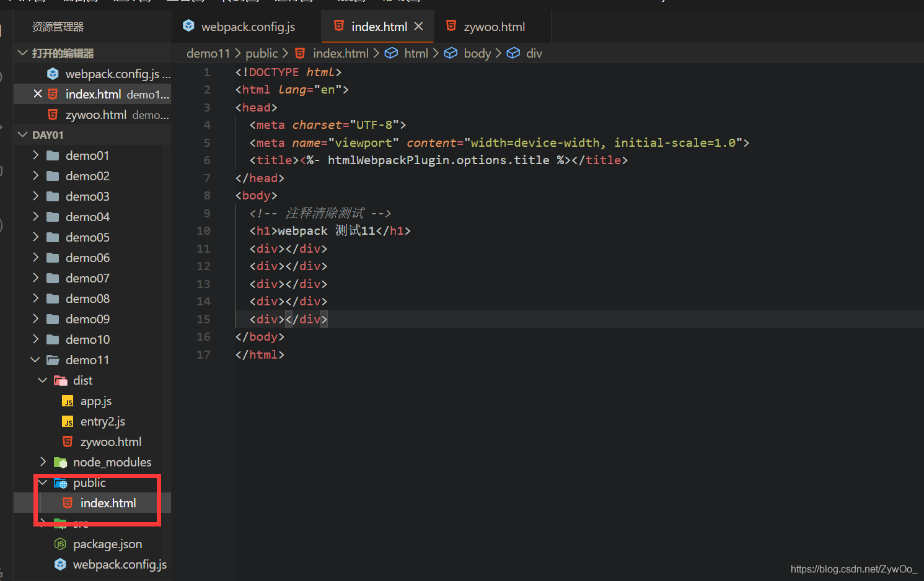Click the JS icon beside entry2.js
Image resolution: width=924 pixels, height=581 pixels.
(x=68, y=422)
